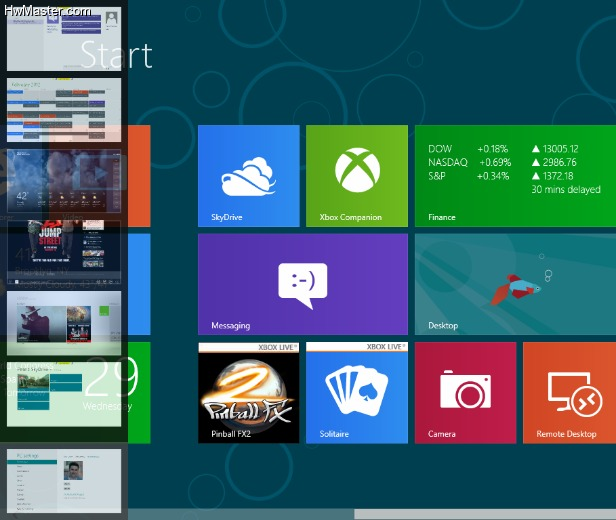Switch to the topmost app thumbnail
The image size is (616, 520).
tap(64, 38)
